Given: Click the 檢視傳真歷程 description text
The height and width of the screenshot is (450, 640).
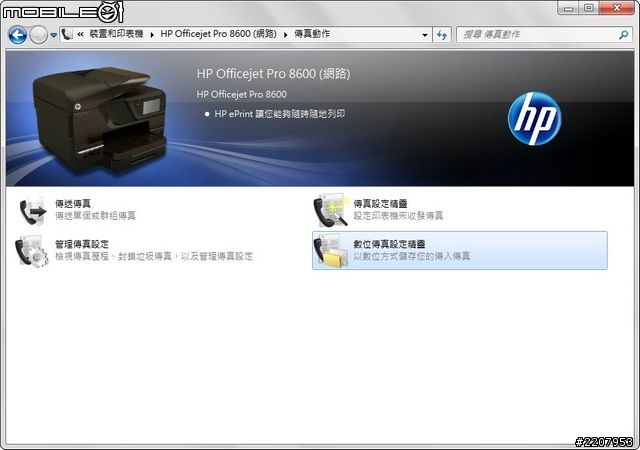Looking at the screenshot, I should click(x=154, y=256).
